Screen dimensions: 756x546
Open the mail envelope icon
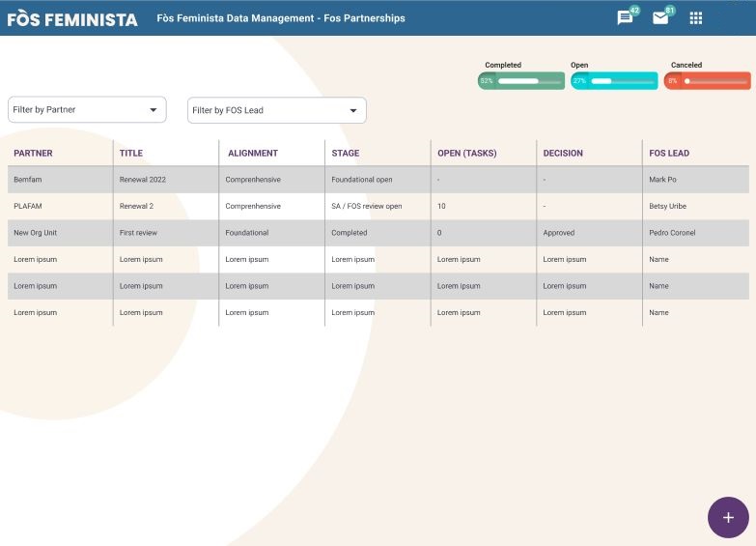660,18
